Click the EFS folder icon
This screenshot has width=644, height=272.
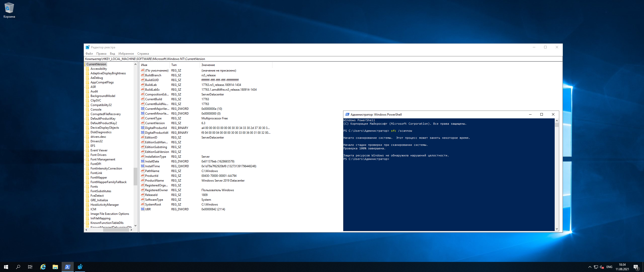pyautogui.click(x=88, y=146)
